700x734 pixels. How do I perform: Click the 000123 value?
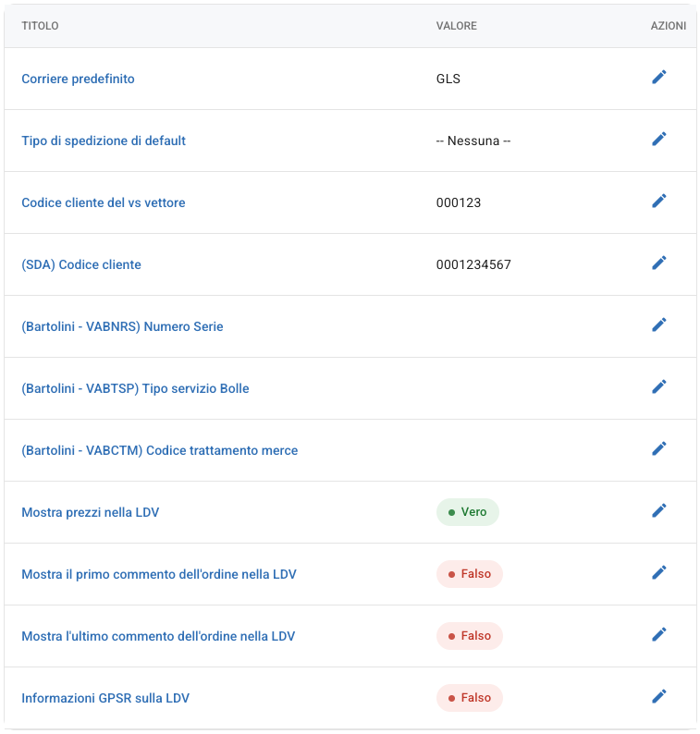coord(459,202)
